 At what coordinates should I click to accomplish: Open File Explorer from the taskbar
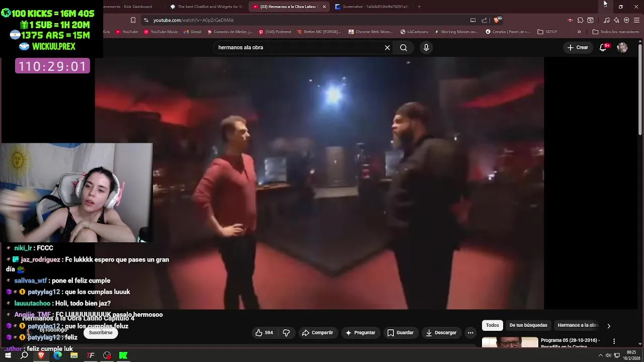(74, 355)
